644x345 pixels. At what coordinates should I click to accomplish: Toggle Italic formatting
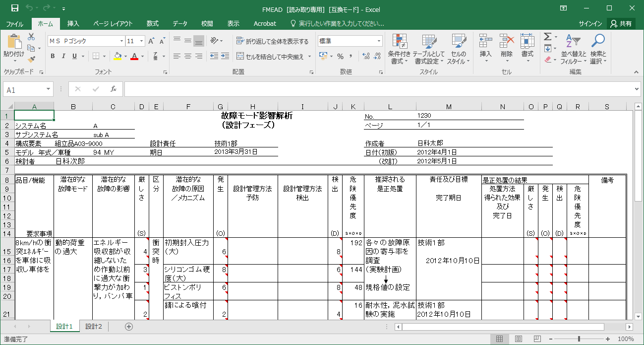64,57
